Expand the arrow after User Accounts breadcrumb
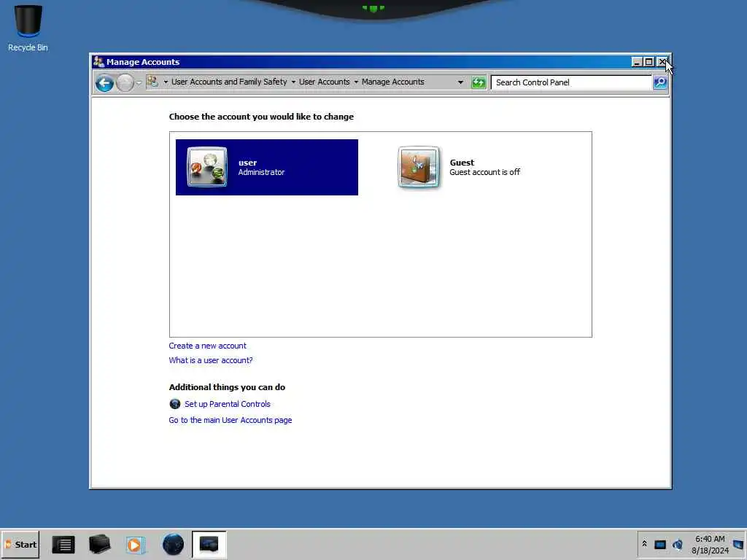This screenshot has width=747, height=560. pyautogui.click(x=356, y=82)
